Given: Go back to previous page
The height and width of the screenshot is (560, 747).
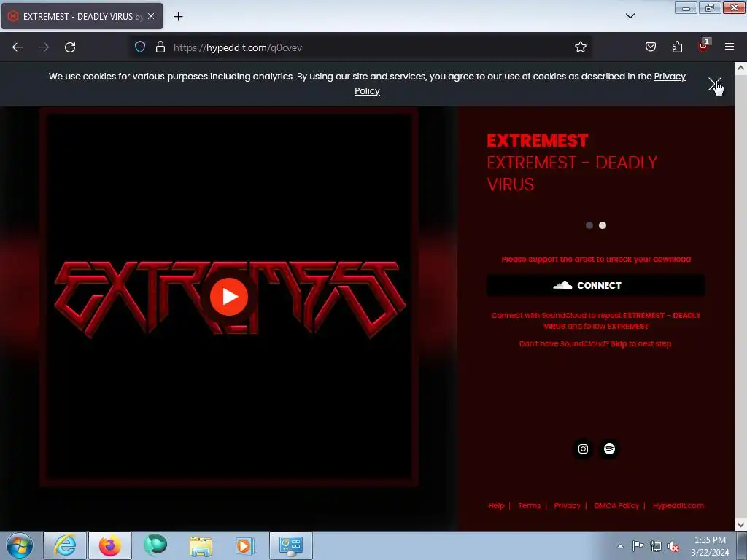Looking at the screenshot, I should point(18,47).
